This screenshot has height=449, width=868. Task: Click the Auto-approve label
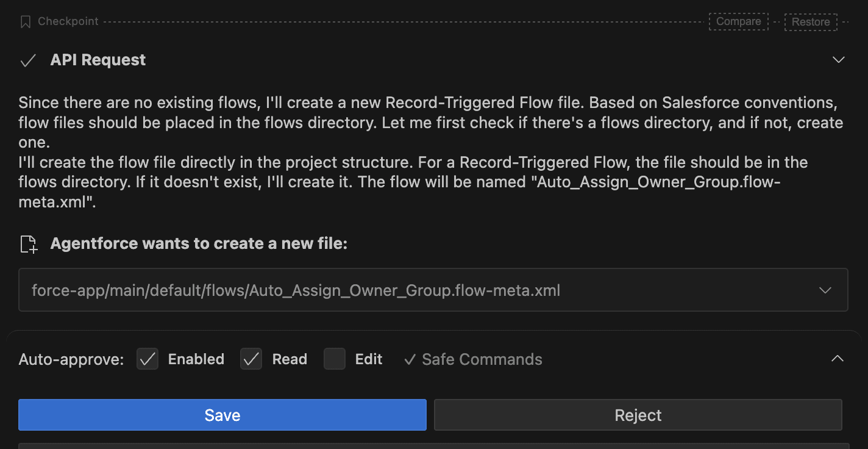click(x=71, y=359)
